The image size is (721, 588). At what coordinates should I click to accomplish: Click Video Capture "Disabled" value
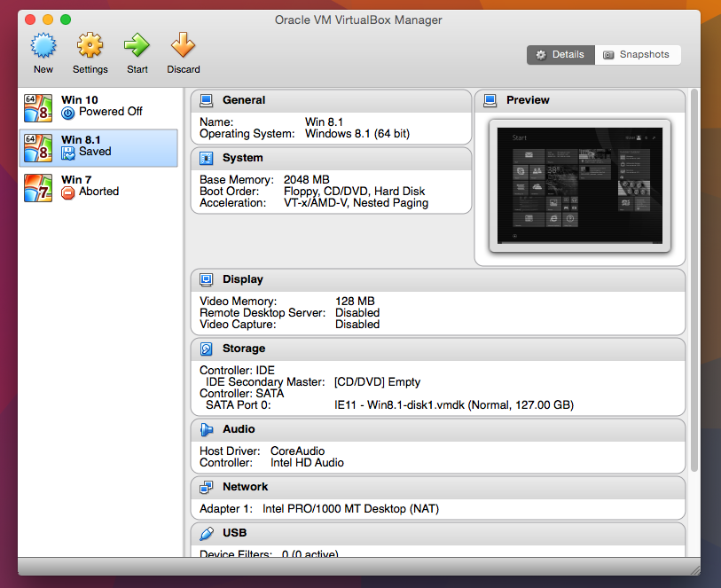357,324
